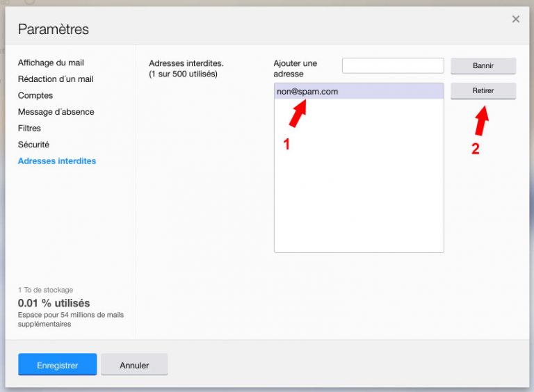Close the Paramètres dialog with the X

(515, 19)
